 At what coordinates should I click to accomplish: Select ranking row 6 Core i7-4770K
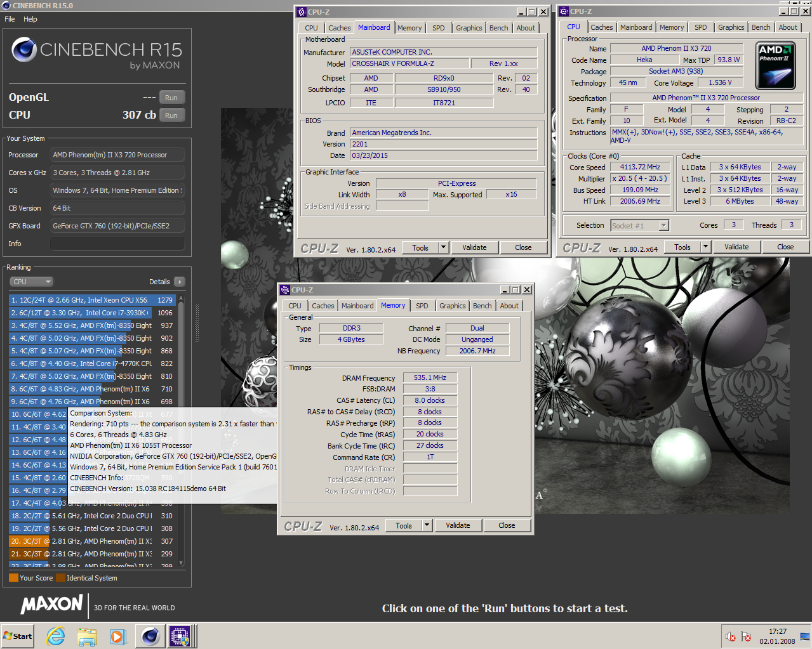(93, 364)
